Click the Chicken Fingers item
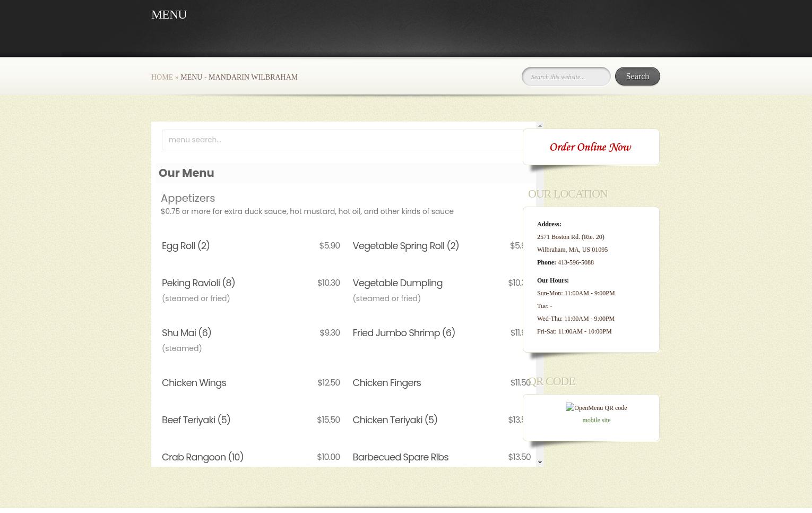812x513 pixels. (386, 383)
